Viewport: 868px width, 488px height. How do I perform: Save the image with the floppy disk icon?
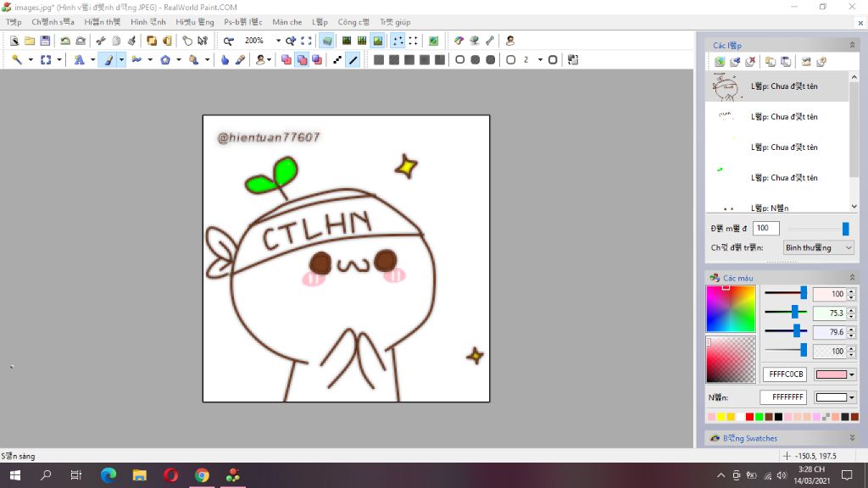pos(46,41)
